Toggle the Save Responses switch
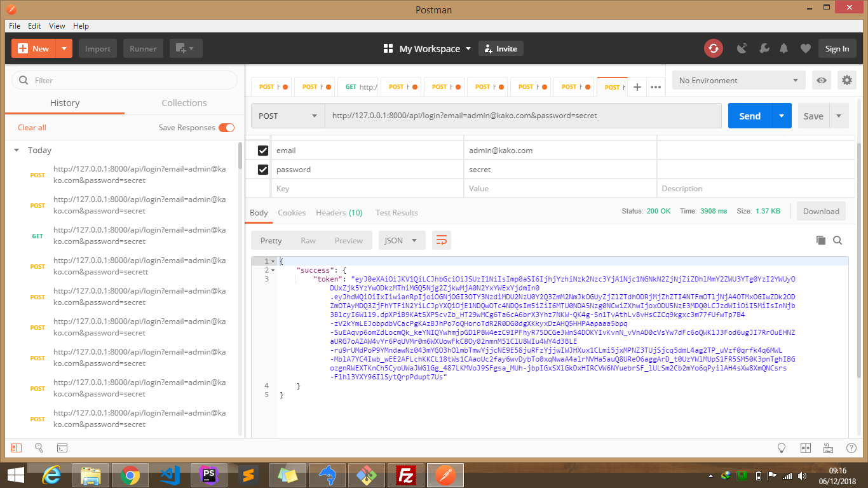This screenshot has height=488, width=868. [226, 128]
